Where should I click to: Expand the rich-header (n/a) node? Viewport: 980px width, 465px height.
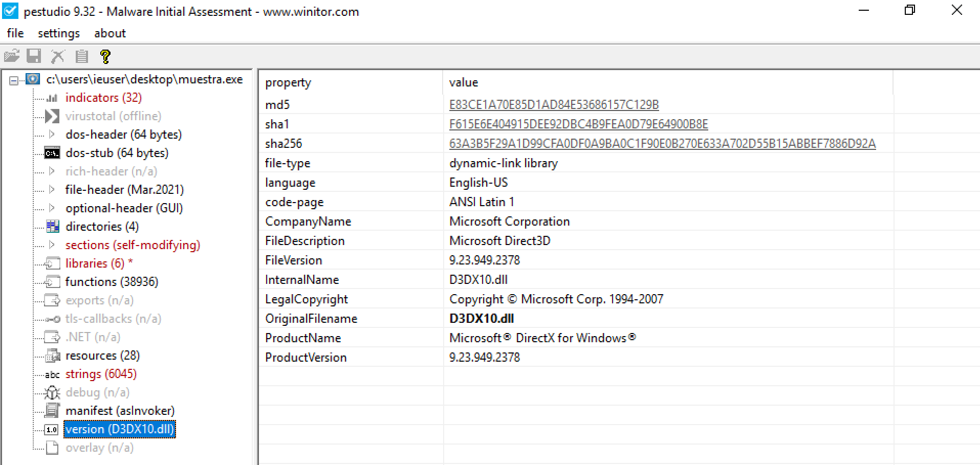tap(52, 171)
